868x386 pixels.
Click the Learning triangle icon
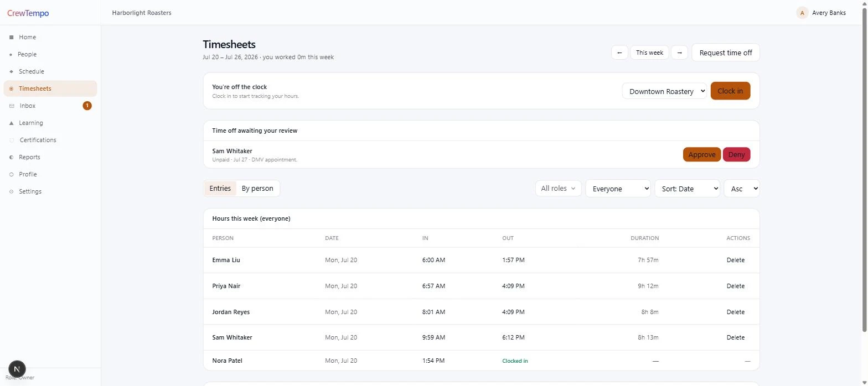11,123
